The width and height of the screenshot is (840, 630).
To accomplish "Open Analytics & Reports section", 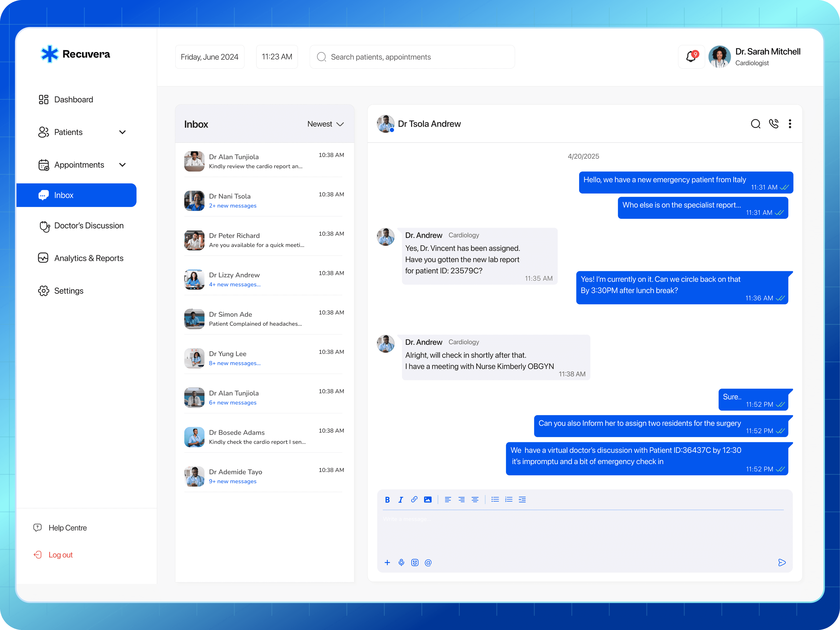I will point(89,258).
